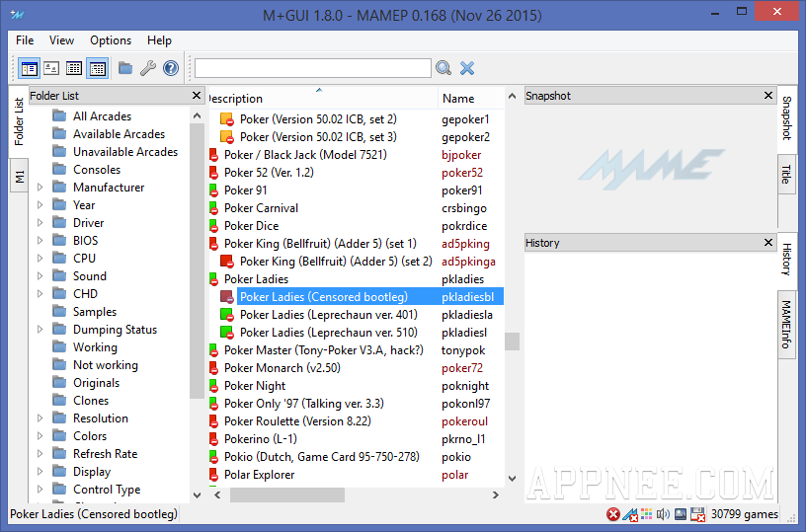Close the Snapshot panel
Screen dimensions: 806x532
pos(767,96)
